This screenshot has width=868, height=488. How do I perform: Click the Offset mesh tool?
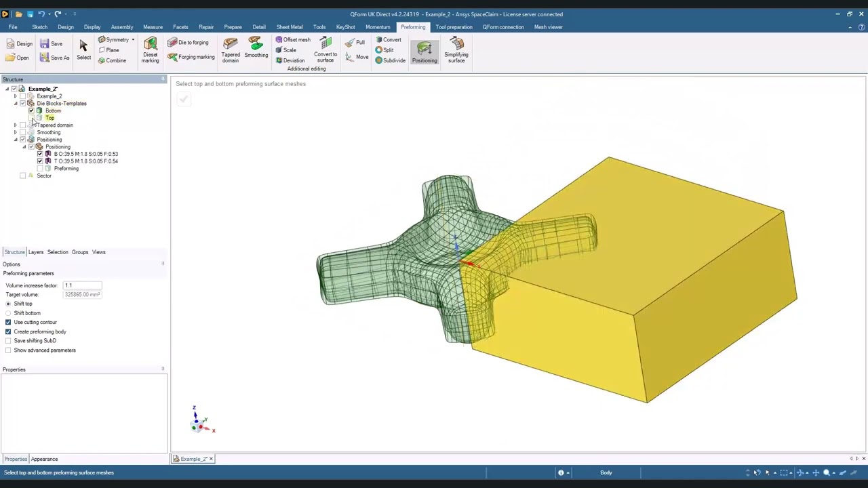[x=292, y=40]
